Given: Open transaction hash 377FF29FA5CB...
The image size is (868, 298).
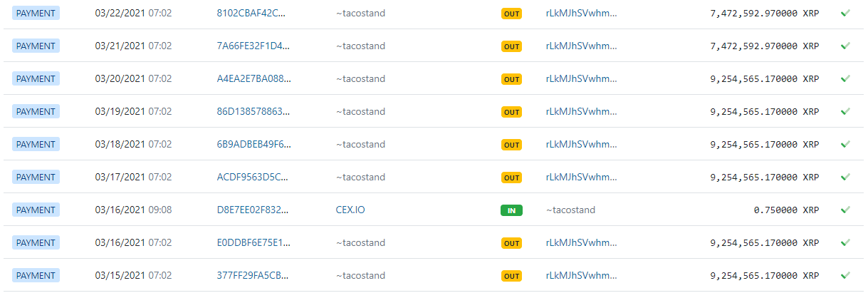Looking at the screenshot, I should click(253, 275).
